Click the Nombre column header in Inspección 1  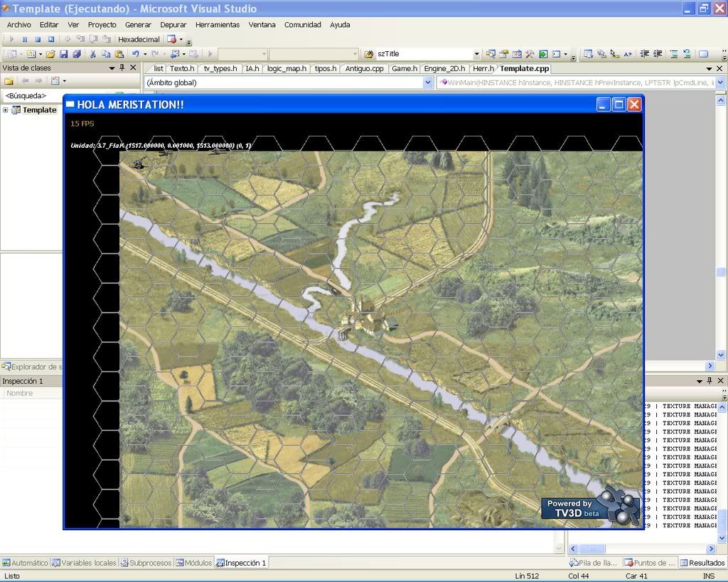point(19,393)
